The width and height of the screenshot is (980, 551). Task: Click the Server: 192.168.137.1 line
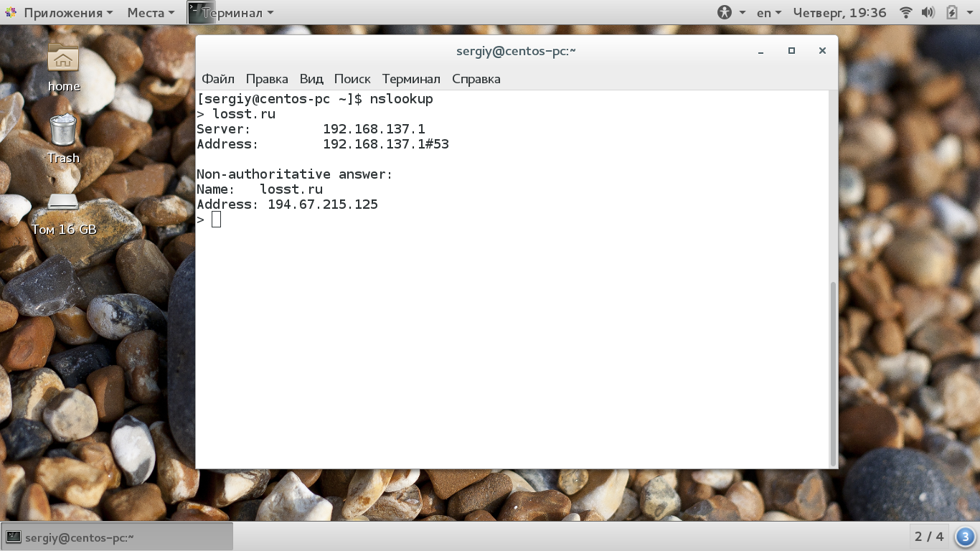311,129
